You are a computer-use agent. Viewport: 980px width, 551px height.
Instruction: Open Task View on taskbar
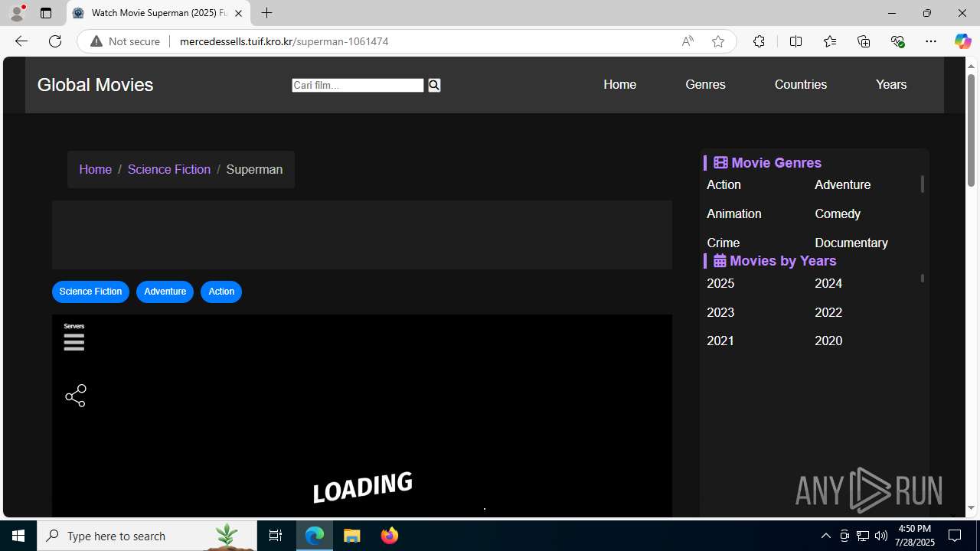(276, 536)
